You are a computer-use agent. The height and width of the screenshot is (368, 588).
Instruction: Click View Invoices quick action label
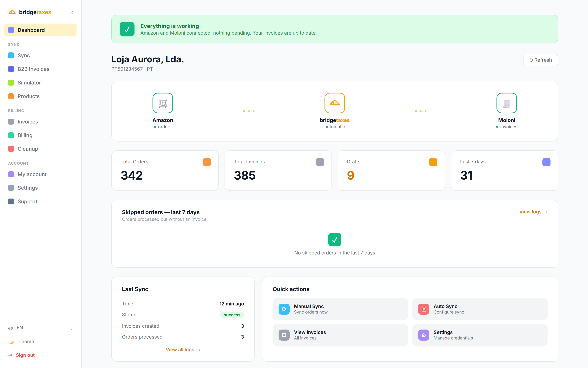310,332
